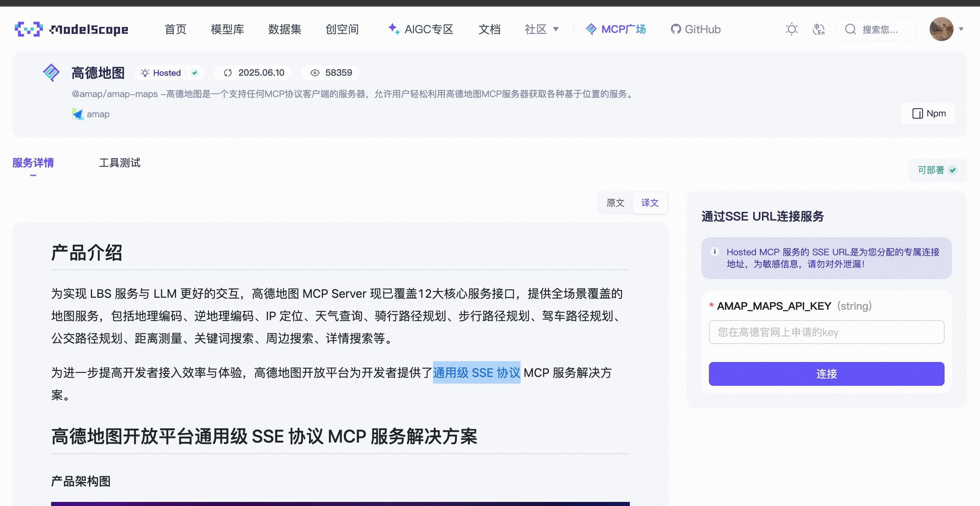This screenshot has height=506, width=980.
Task: Click the 高德地图 title
Action: [x=98, y=73]
